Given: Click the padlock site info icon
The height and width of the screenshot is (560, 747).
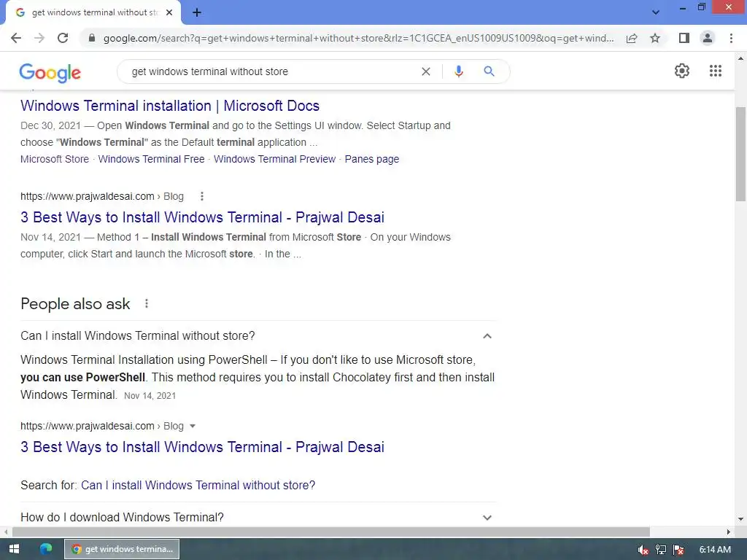Looking at the screenshot, I should point(92,38).
